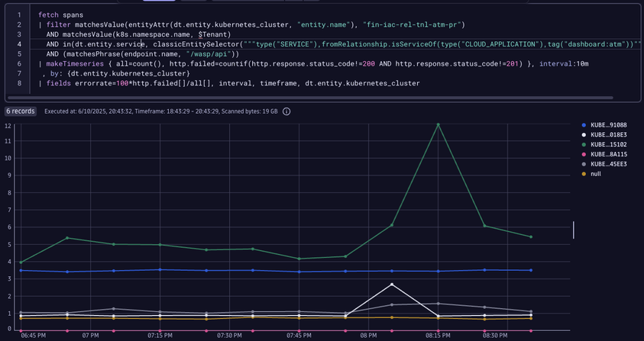Toggle the KUBE...45EE3 gray legend series
This screenshot has width=644, height=341.
coord(608,165)
